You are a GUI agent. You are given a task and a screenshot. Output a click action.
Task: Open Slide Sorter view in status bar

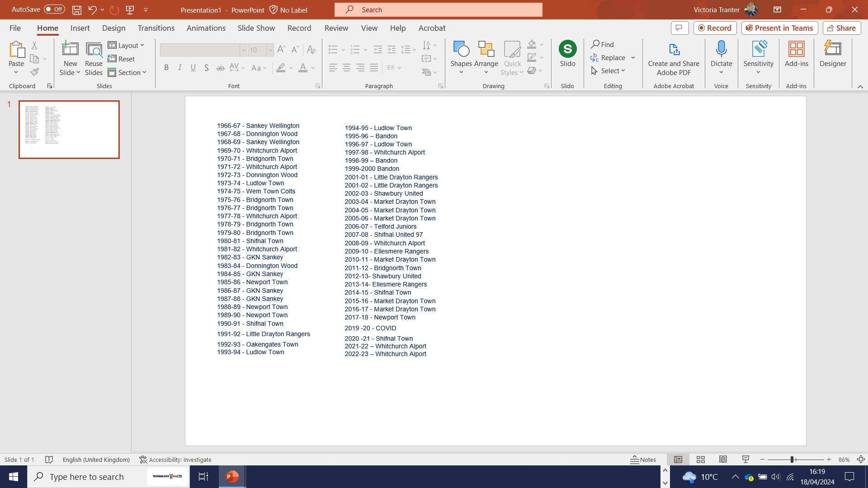pyautogui.click(x=700, y=460)
